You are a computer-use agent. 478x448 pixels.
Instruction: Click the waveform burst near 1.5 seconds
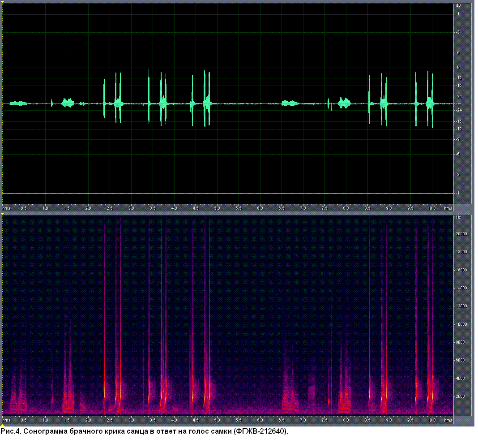click(68, 103)
